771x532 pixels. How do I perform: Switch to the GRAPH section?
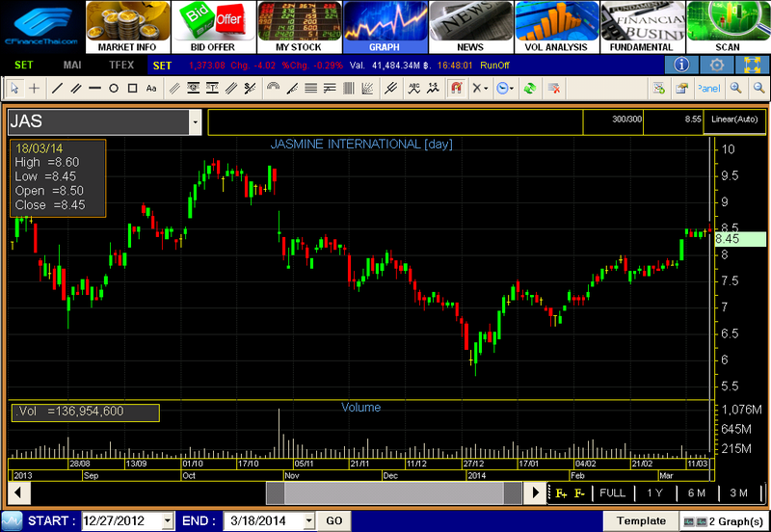point(385,27)
